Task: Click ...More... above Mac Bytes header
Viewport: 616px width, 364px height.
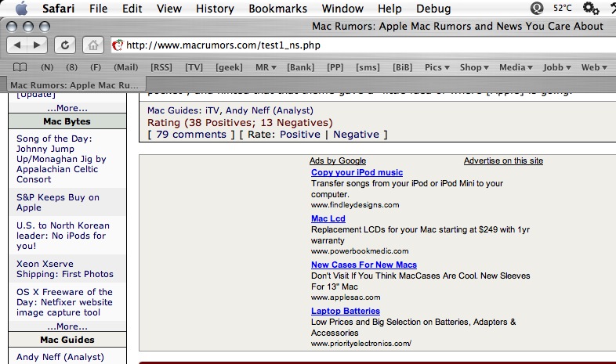Action: (x=67, y=108)
